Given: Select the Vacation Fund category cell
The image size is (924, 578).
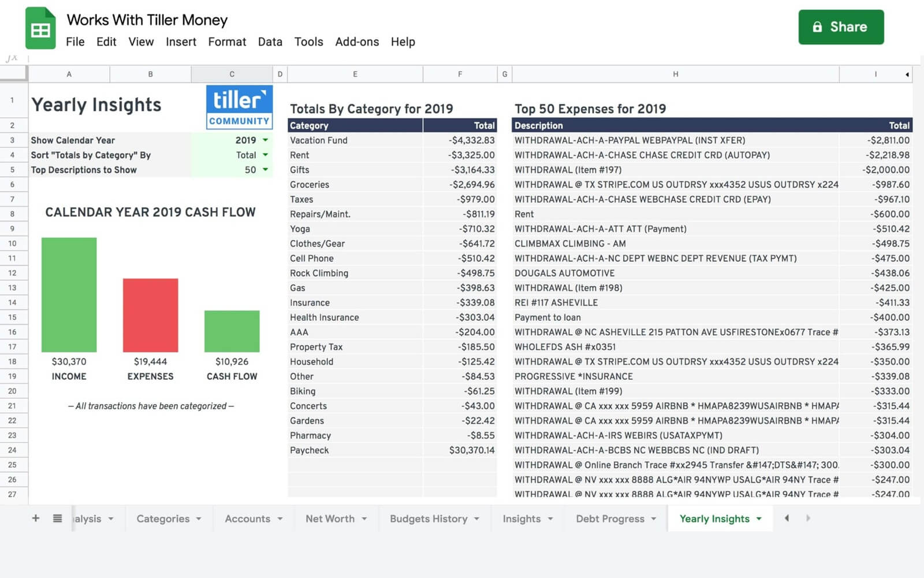Looking at the screenshot, I should (355, 140).
